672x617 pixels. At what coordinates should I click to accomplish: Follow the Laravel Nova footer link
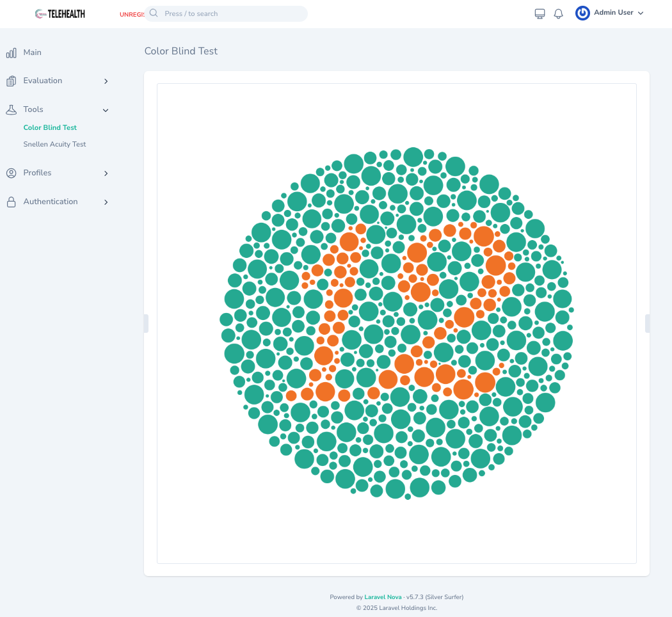(x=383, y=597)
